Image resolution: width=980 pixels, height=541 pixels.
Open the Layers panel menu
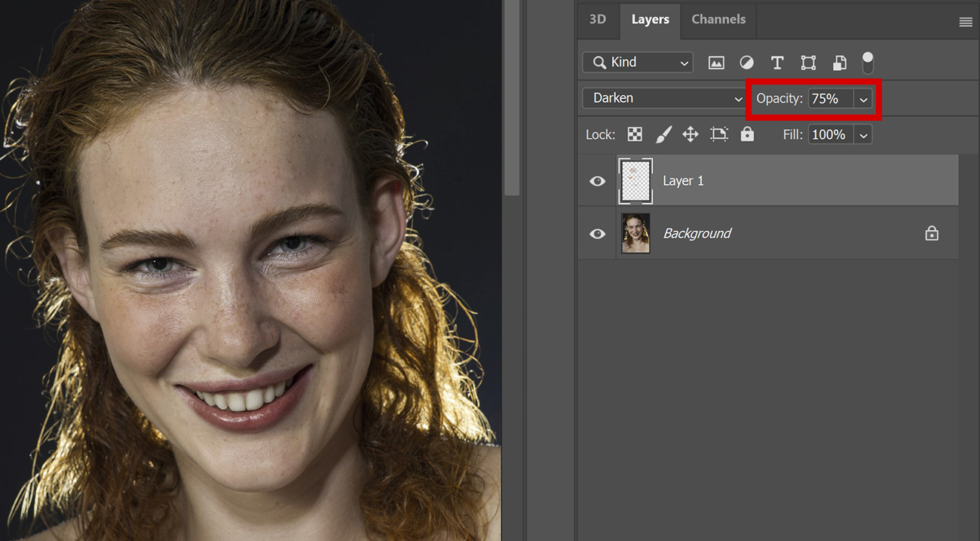[x=965, y=21]
